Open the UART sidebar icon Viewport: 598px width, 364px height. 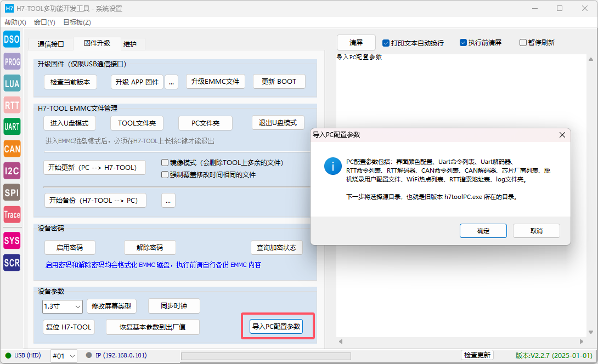tap(12, 127)
